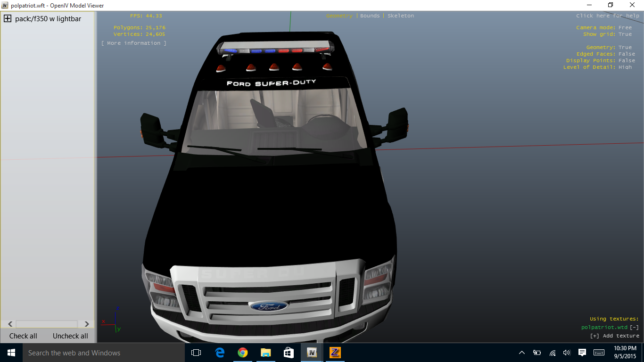Expand the More information section
This screenshot has height=362, width=644.
pyautogui.click(x=134, y=43)
